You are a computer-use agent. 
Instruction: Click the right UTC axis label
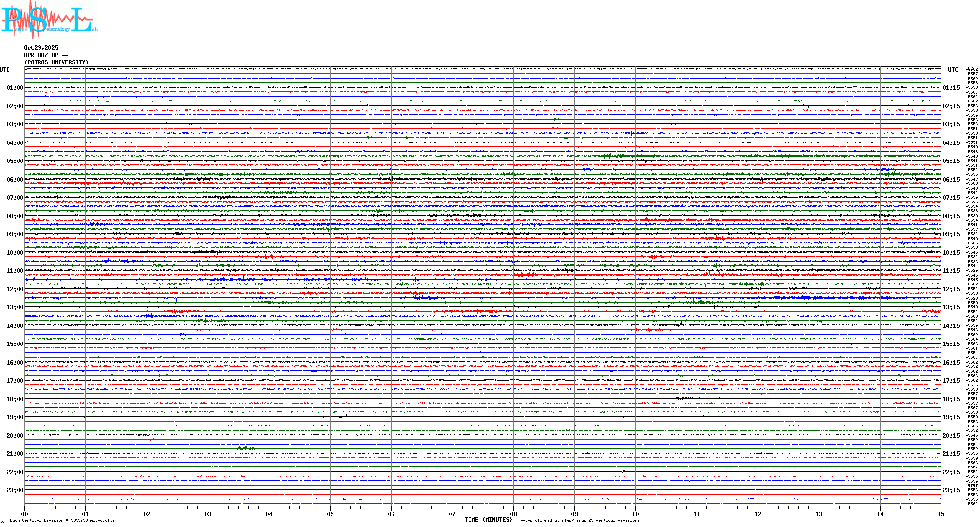tap(953, 70)
